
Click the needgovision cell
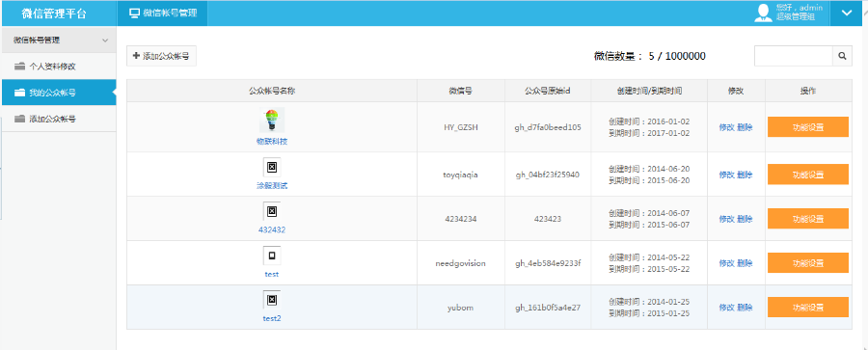(x=461, y=263)
